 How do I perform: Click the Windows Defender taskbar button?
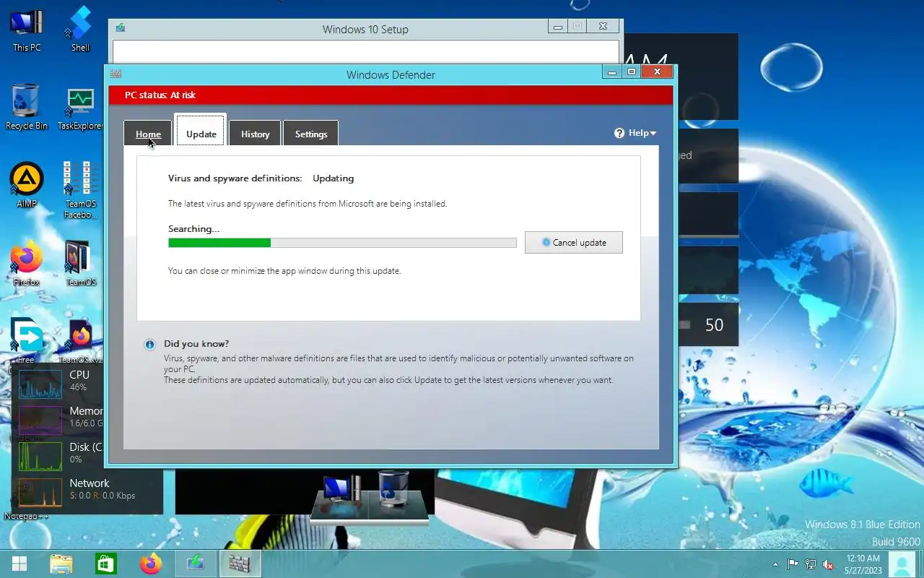click(x=240, y=564)
